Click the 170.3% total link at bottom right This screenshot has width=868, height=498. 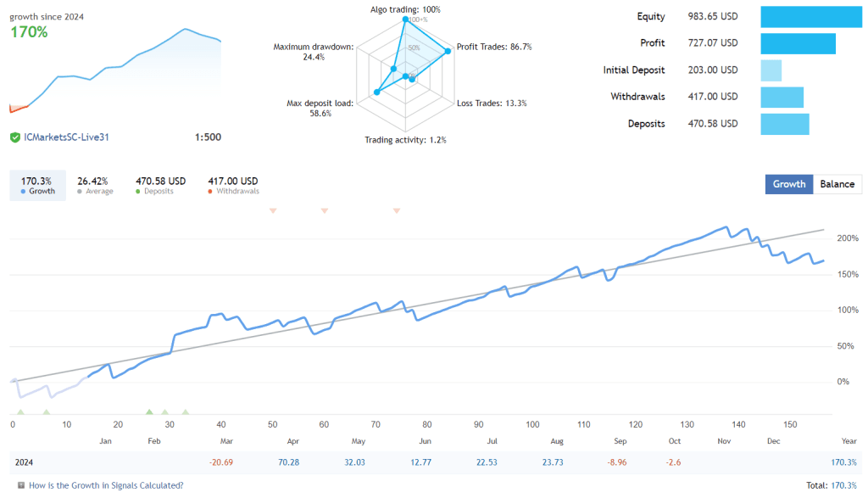pos(843,484)
